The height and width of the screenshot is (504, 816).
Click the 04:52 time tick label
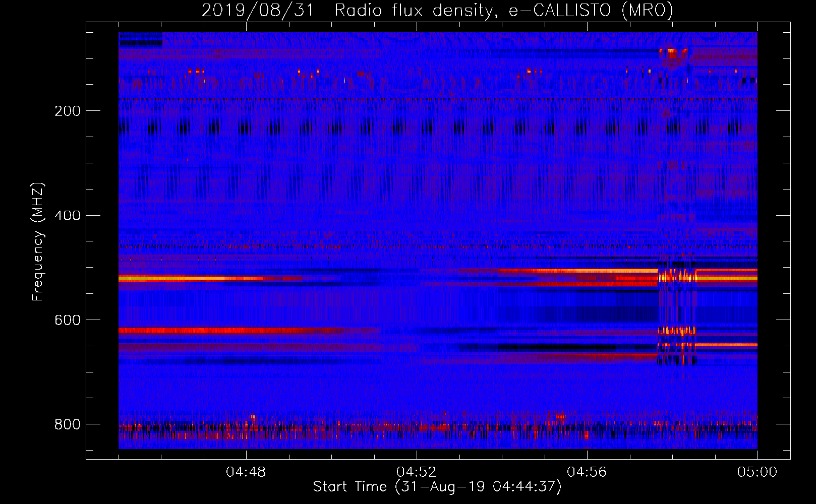(x=417, y=472)
